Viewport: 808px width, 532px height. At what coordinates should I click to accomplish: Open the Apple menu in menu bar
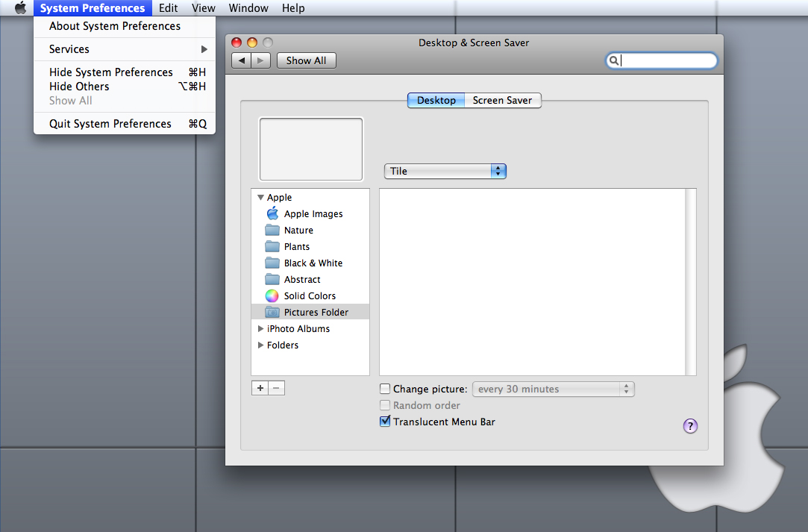(x=20, y=7)
